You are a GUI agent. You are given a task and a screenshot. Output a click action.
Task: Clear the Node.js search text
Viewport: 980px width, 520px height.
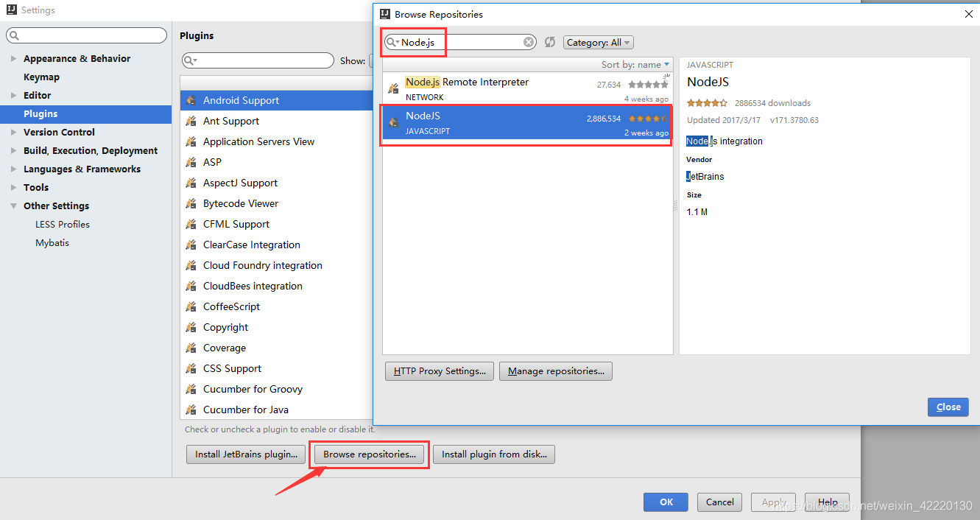(x=529, y=42)
